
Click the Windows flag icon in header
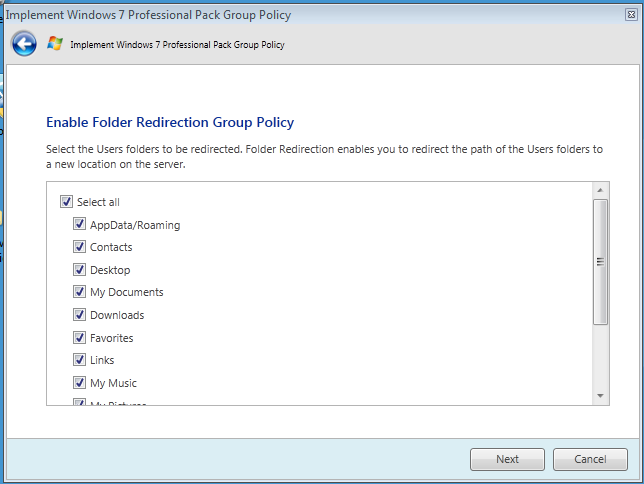coord(55,44)
